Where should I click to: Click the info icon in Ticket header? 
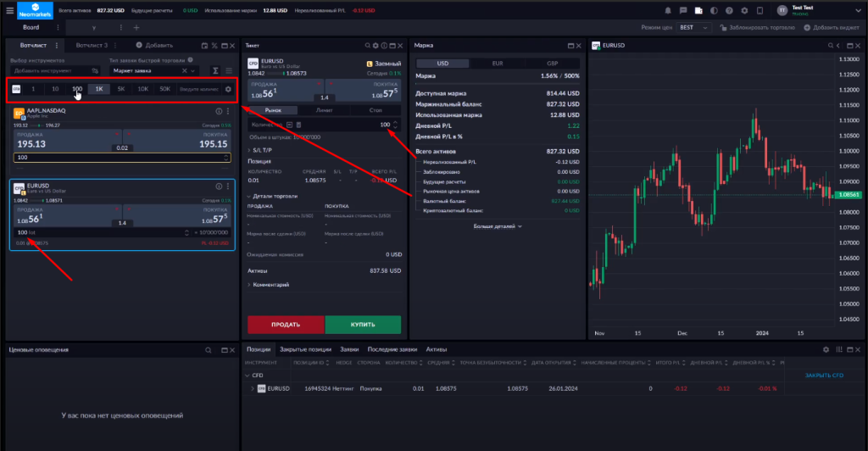click(x=384, y=46)
